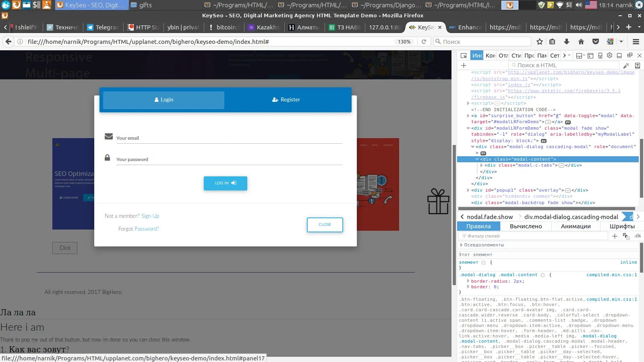Launch VLC from top panel

click(47, 5)
